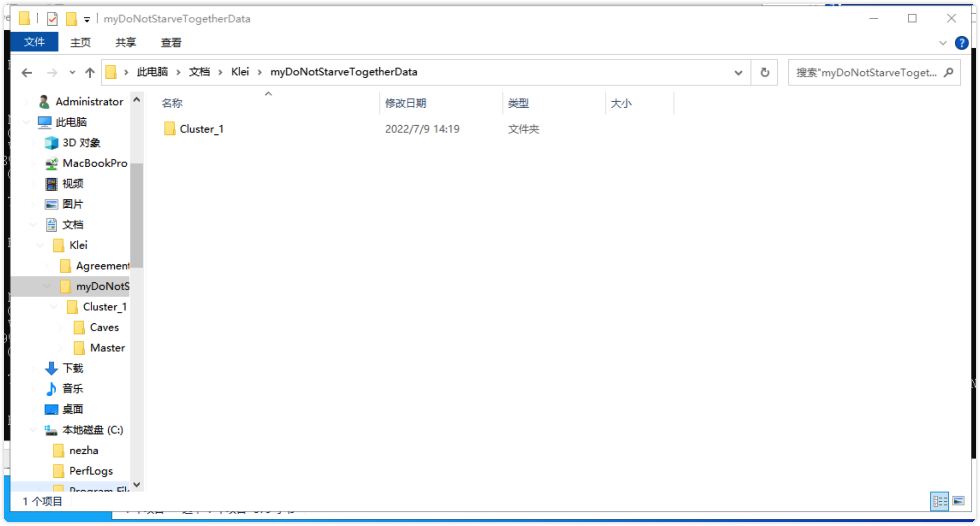This screenshot has width=980, height=526.
Task: Switch to large icons view layout
Action: [959, 501]
